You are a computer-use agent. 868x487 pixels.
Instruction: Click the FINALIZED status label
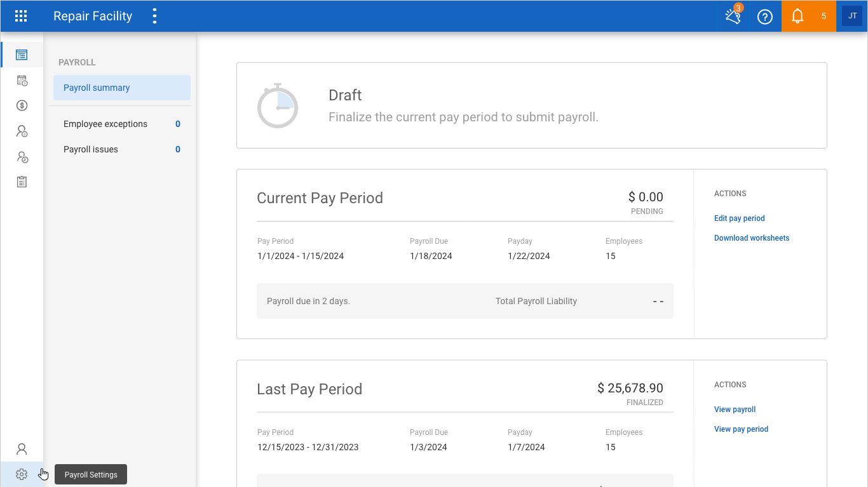(x=645, y=403)
